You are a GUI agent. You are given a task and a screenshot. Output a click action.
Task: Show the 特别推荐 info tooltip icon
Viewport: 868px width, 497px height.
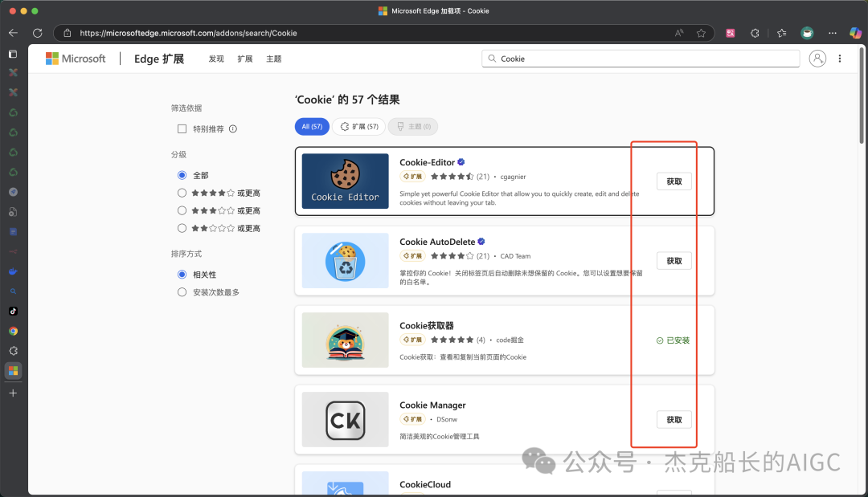pos(233,128)
